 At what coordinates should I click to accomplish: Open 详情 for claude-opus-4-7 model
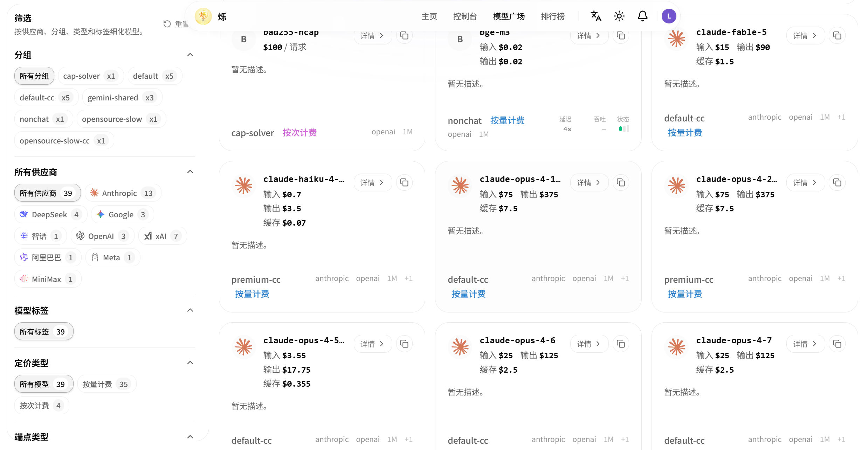805,344
